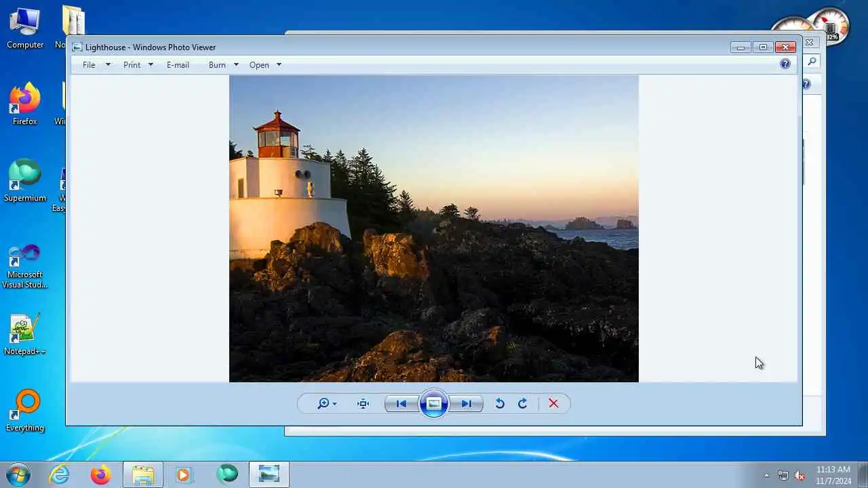Open the Print menu
The height and width of the screenshot is (488, 868).
(x=132, y=65)
